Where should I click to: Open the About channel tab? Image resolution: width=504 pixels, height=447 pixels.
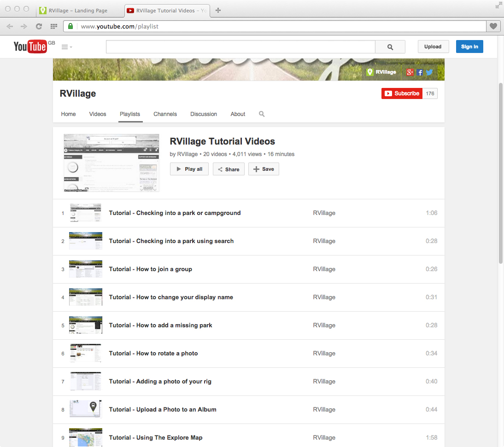point(238,114)
